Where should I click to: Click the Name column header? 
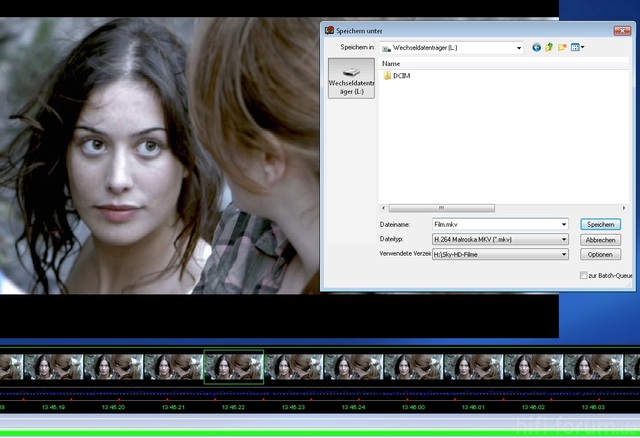click(504, 64)
